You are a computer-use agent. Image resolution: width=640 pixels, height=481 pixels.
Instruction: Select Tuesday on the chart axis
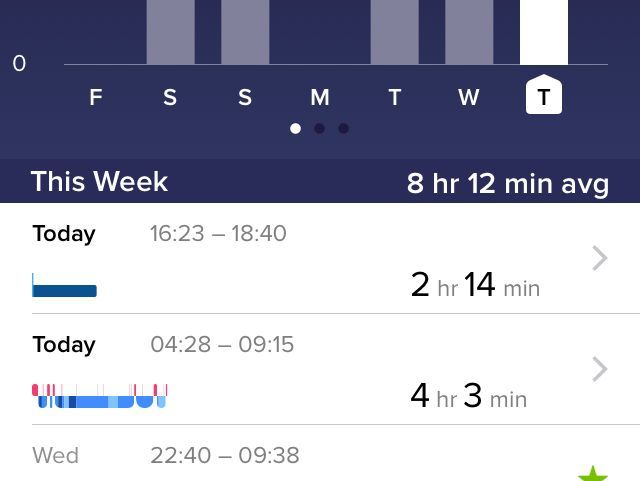[395, 97]
